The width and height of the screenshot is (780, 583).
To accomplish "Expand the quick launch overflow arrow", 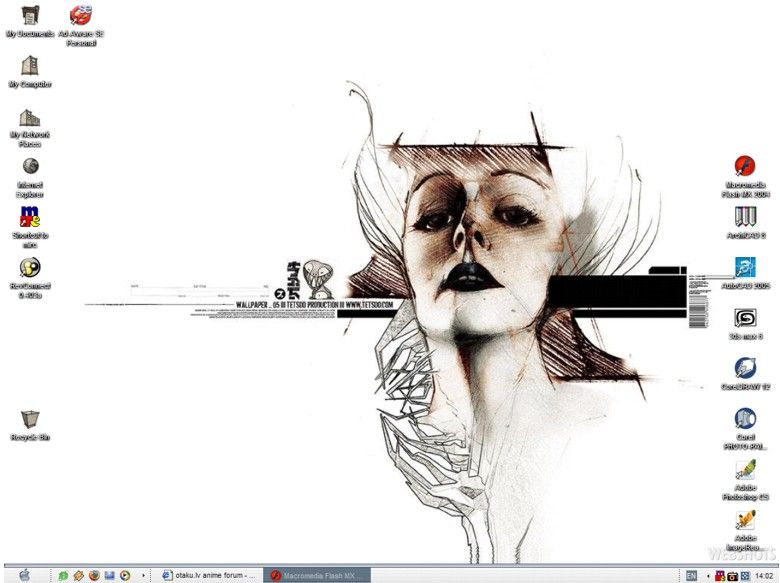I will tap(143, 576).
